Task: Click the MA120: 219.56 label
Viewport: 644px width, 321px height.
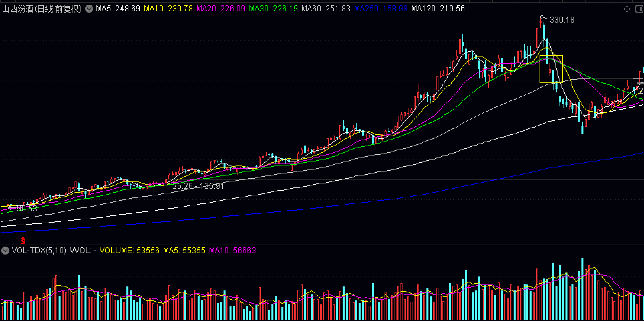Action: pyautogui.click(x=438, y=9)
